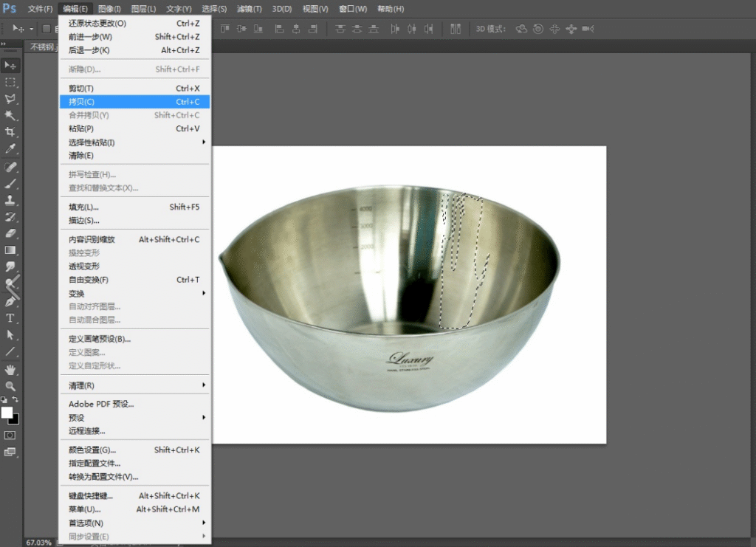Choose 自由变换(F) from the menu

click(x=134, y=280)
